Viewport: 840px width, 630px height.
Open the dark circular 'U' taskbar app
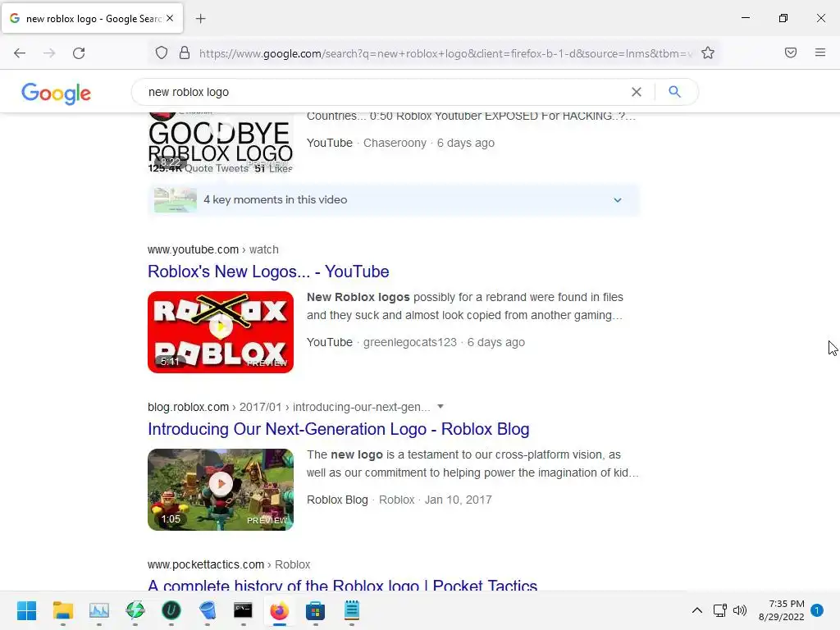coord(171,610)
